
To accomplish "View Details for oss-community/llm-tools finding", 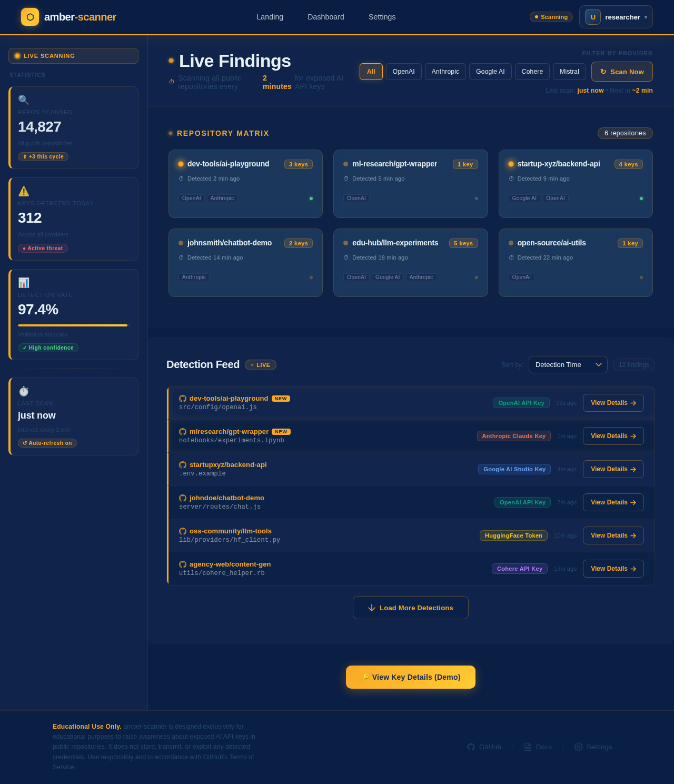I will [x=613, y=535].
